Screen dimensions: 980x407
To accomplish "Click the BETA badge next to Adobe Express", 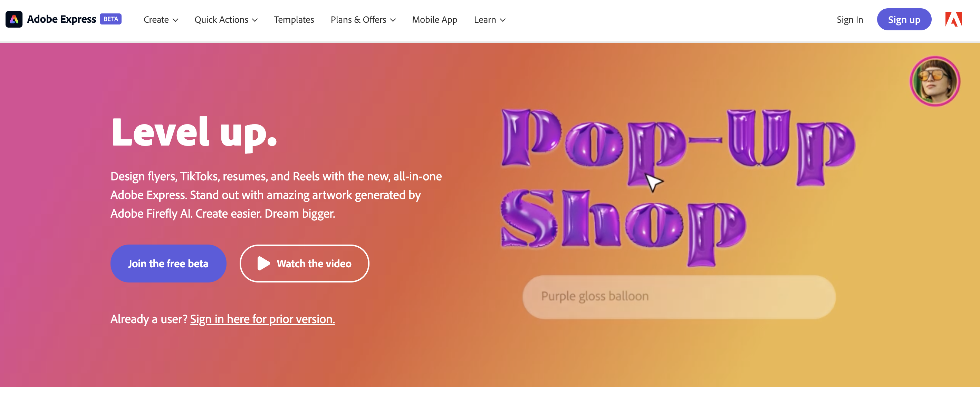I will pos(111,19).
